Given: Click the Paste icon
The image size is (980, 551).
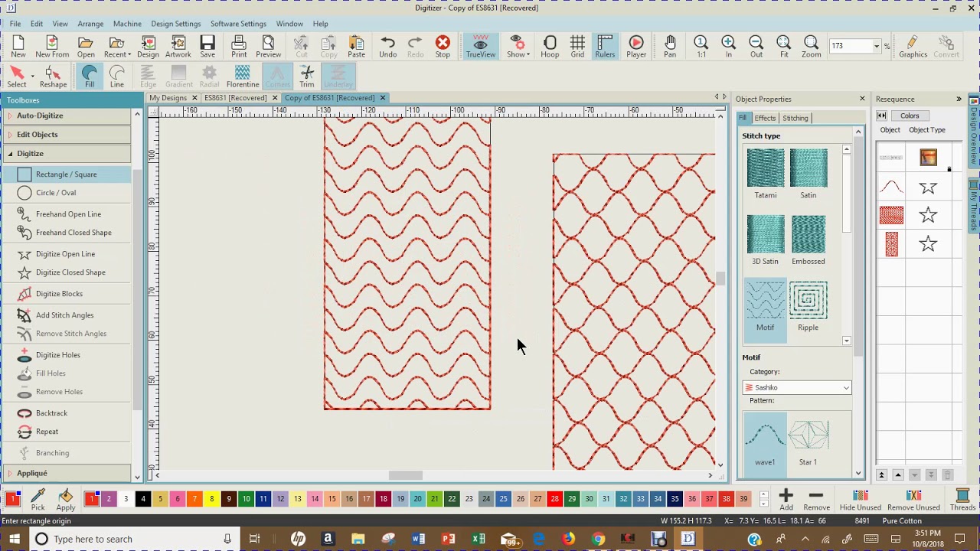Looking at the screenshot, I should [x=356, y=47].
